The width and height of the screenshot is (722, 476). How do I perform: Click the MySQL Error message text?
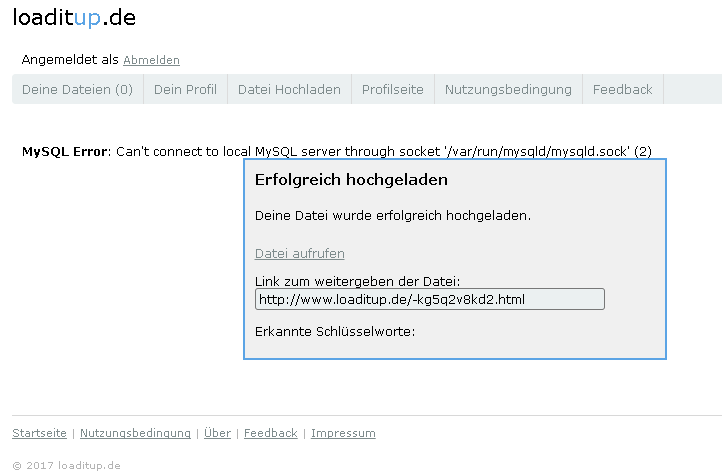[337, 151]
